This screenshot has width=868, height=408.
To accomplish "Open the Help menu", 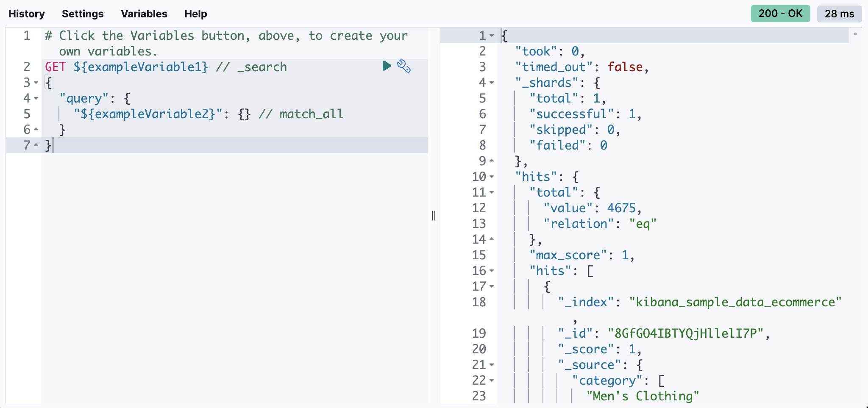I will [x=195, y=14].
